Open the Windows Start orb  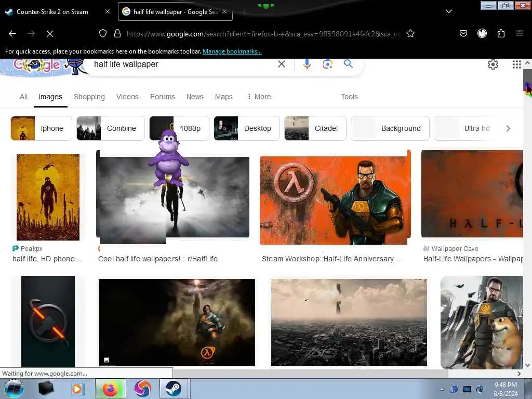(x=14, y=389)
